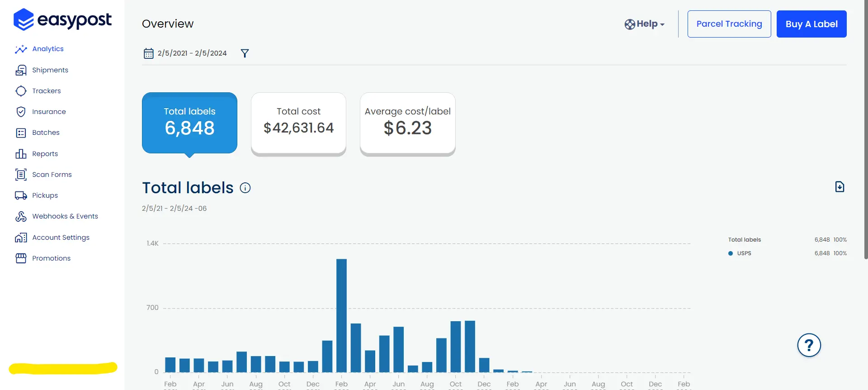Screen dimensions: 868x390
Task: Open Promotions page
Action: [x=51, y=258]
